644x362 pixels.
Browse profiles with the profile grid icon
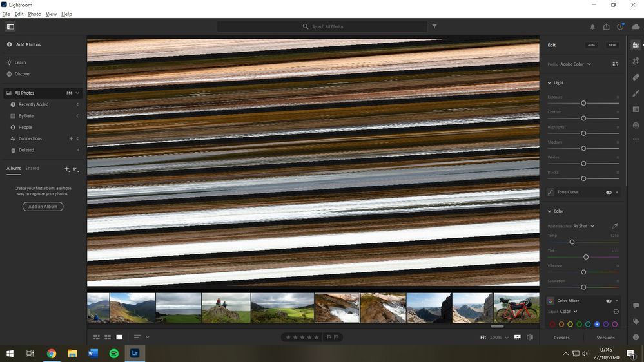615,64
